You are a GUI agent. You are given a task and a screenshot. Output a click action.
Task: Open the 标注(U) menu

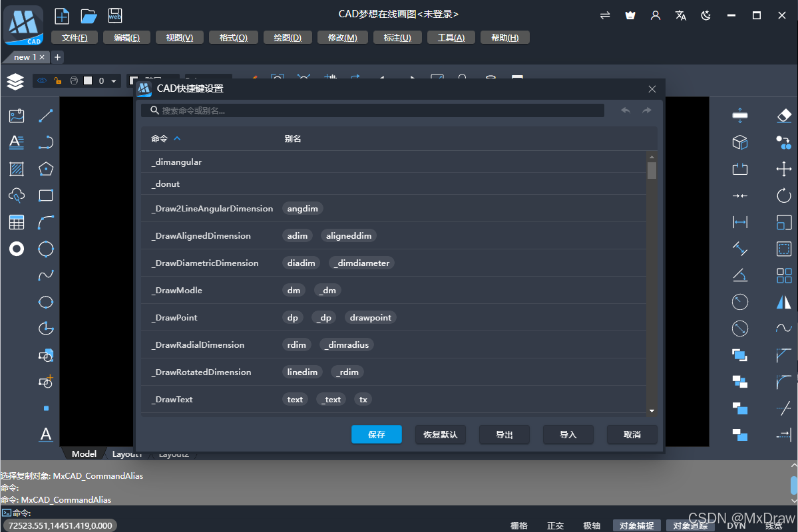click(397, 38)
